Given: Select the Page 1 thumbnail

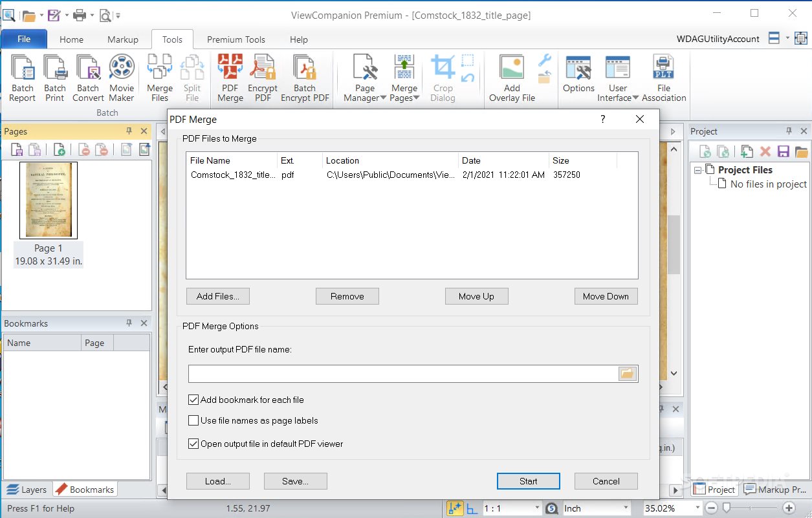Looking at the screenshot, I should coord(49,200).
